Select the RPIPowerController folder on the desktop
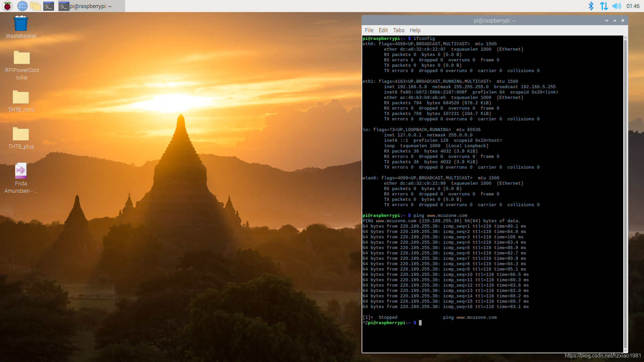644x362 pixels. click(22, 58)
